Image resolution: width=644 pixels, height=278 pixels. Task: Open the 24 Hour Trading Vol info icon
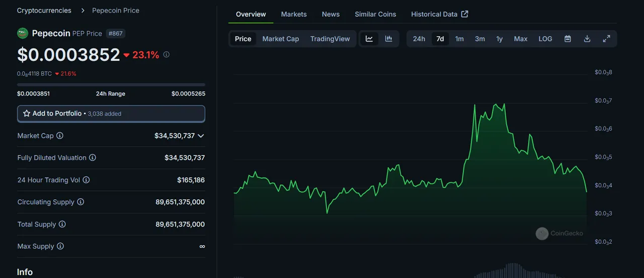pyautogui.click(x=86, y=180)
